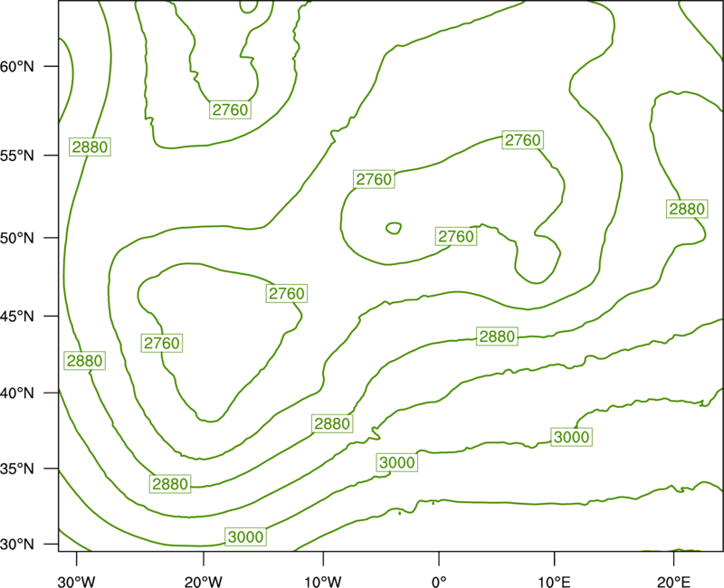This screenshot has width=724, height=588.
Task: Select the 20°E longitude axis label
Action: [673, 582]
